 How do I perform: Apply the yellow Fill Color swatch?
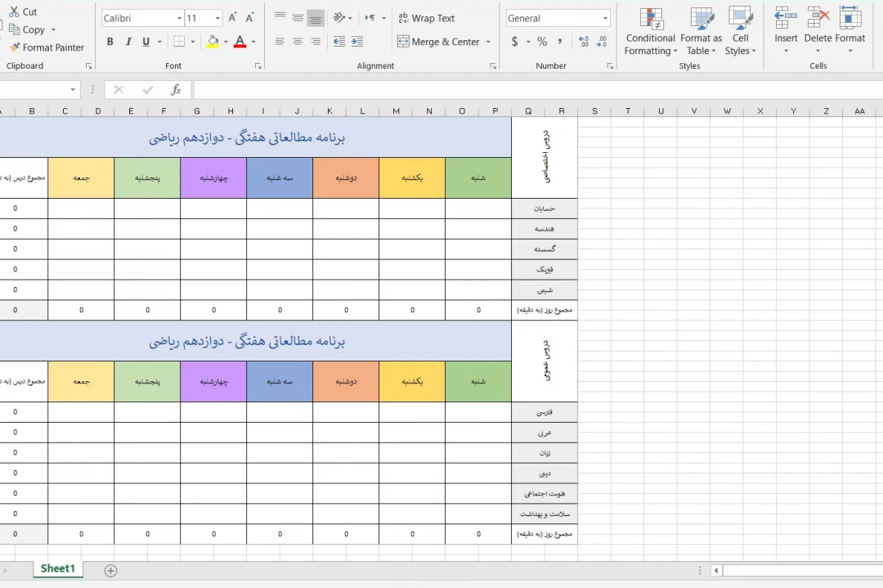pyautogui.click(x=213, y=42)
